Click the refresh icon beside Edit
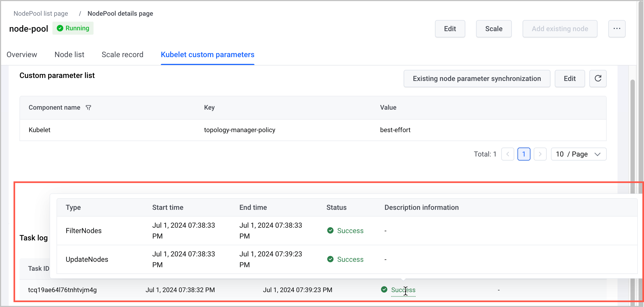 (598, 79)
